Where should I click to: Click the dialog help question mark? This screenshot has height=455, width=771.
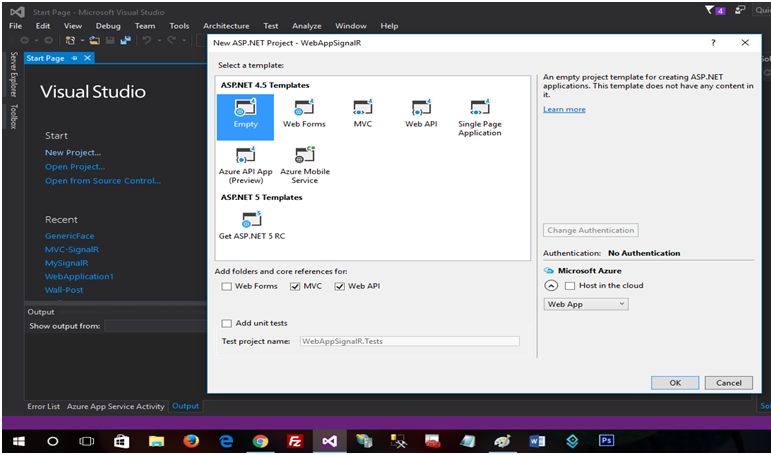coord(713,43)
